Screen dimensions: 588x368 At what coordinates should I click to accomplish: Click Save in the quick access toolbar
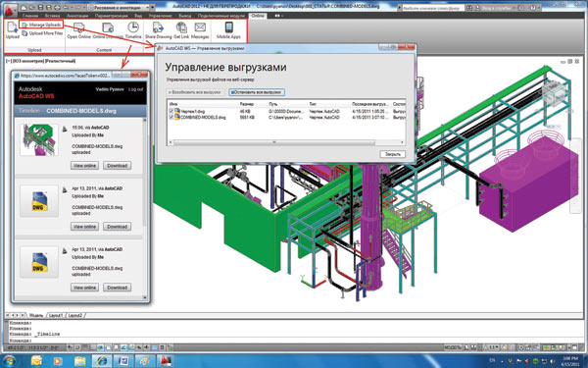[40, 7]
